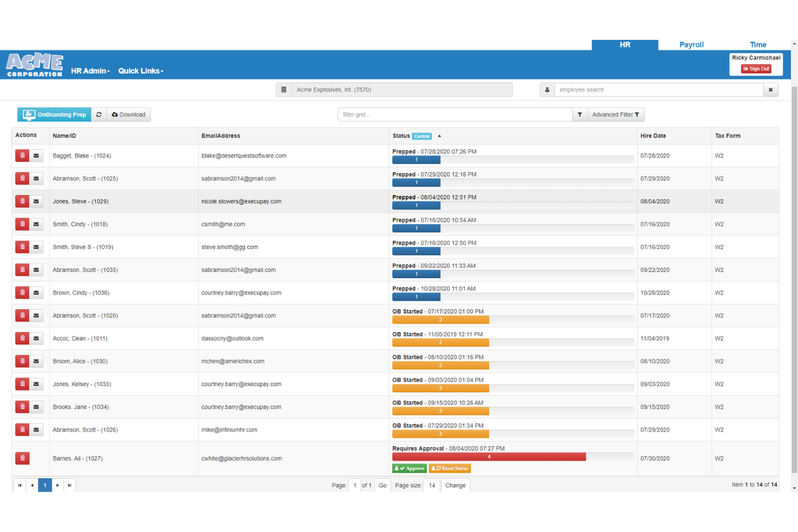
Task: Click the ACME Corporation logo
Action: [35, 65]
